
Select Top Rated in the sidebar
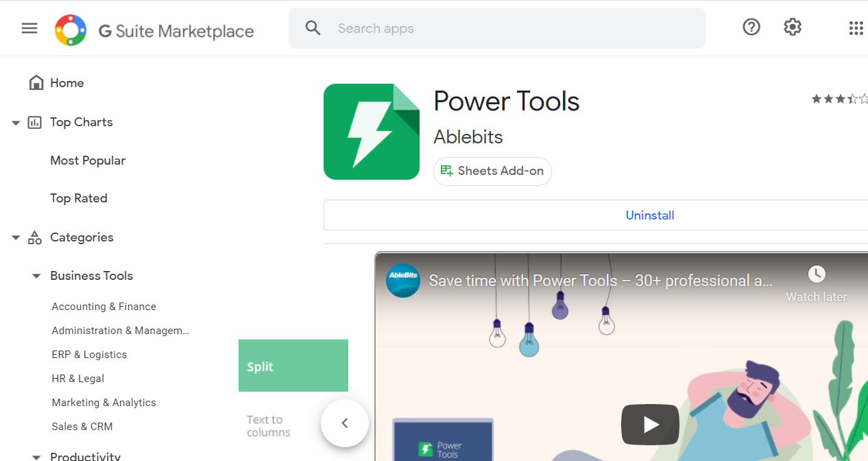(79, 198)
